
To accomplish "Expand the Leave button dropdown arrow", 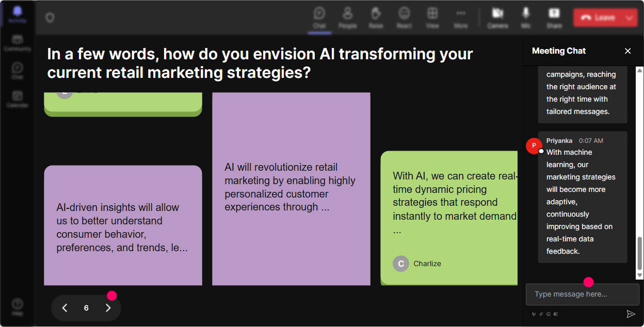I will pyautogui.click(x=630, y=18).
